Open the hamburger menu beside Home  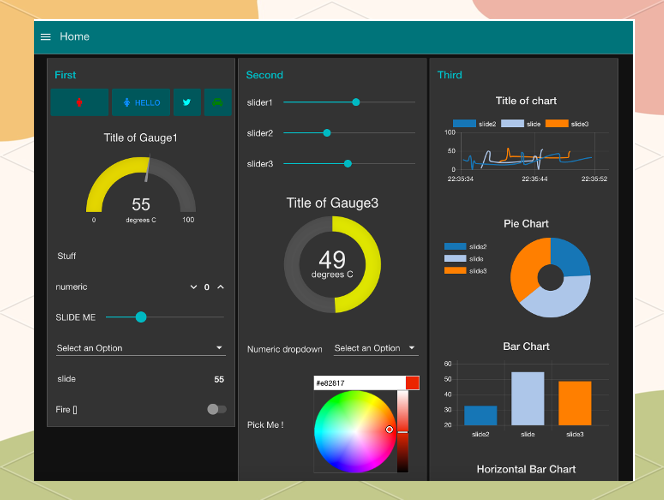pos(45,37)
